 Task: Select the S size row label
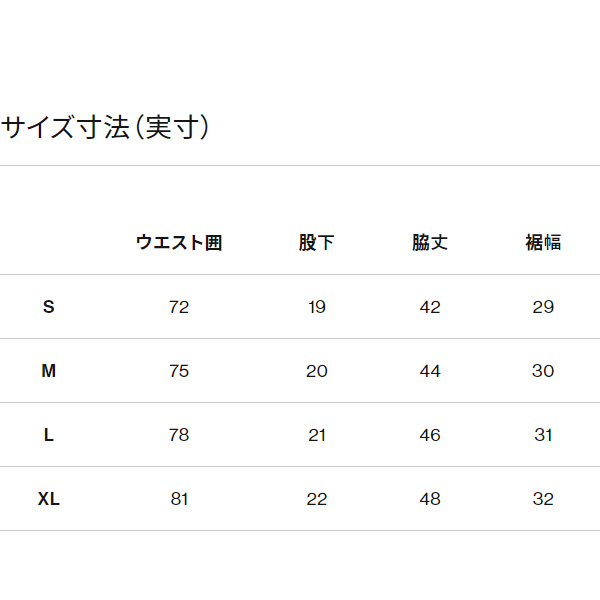pos(49,307)
